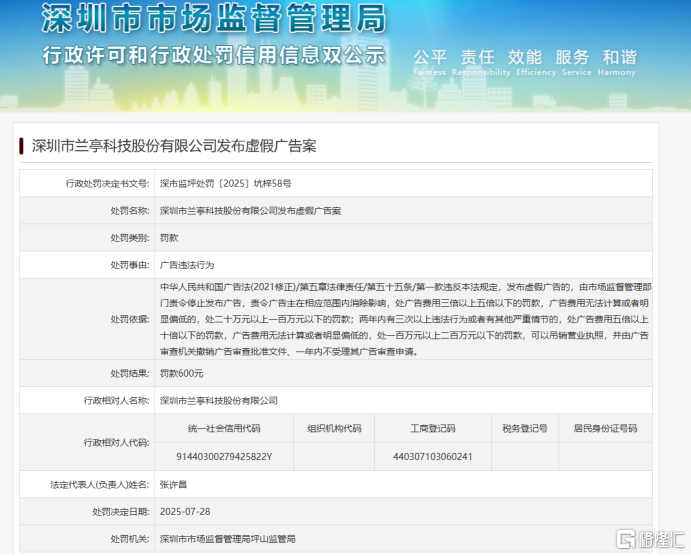Select the 行政相对人名称 company name value

pyautogui.click(x=219, y=400)
